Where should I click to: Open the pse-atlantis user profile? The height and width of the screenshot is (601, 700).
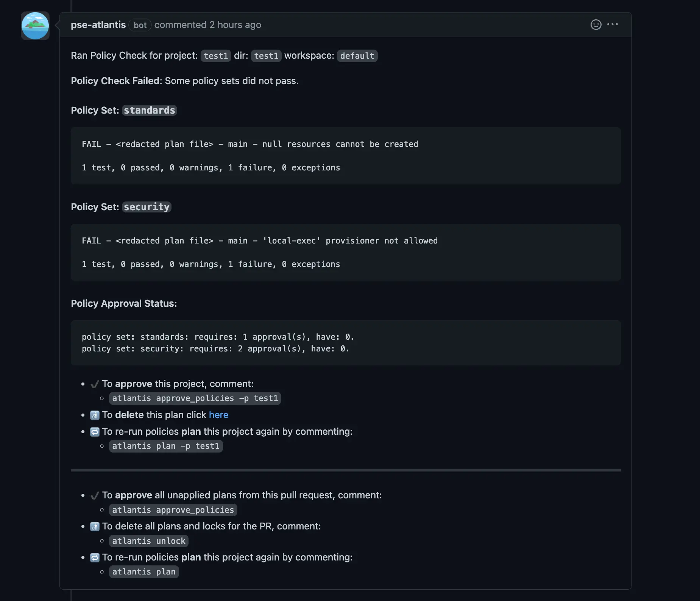coord(98,25)
